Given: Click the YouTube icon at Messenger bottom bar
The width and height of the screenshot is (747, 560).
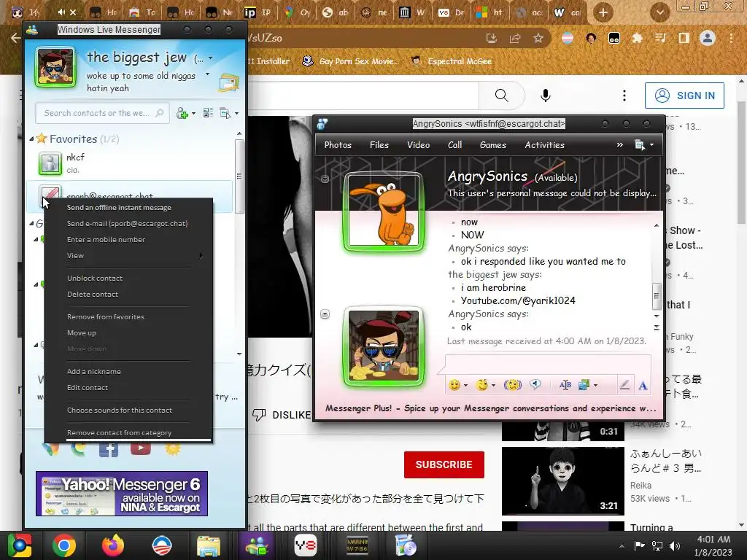Looking at the screenshot, I should [141, 448].
